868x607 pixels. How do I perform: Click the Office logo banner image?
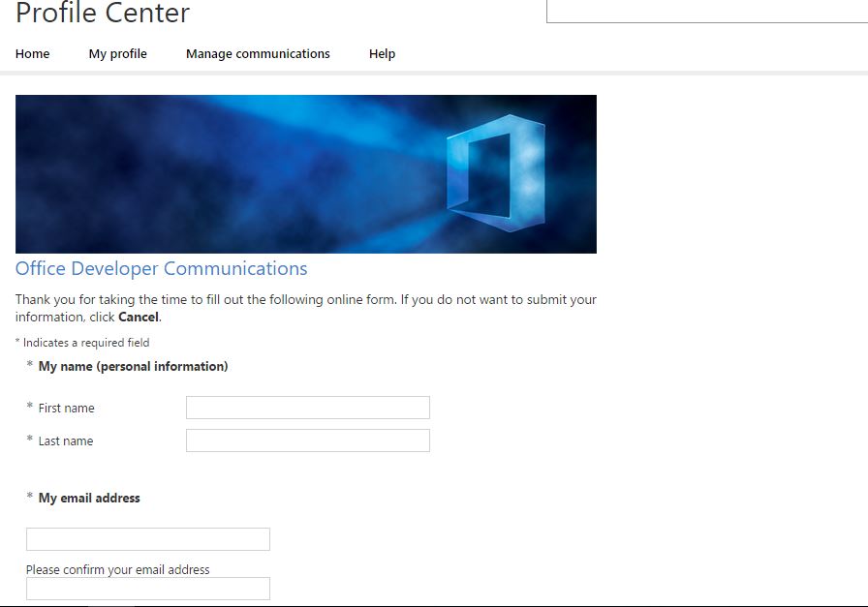(305, 173)
